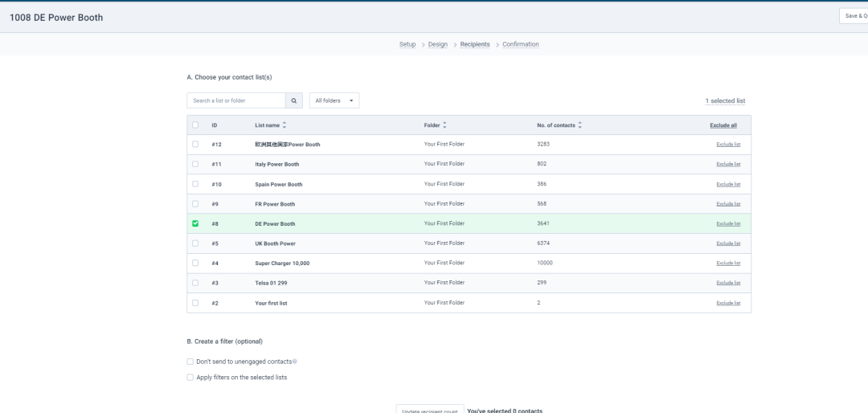Enable Don't send to unengaged contacts
This screenshot has height=413, width=868.
(x=190, y=362)
